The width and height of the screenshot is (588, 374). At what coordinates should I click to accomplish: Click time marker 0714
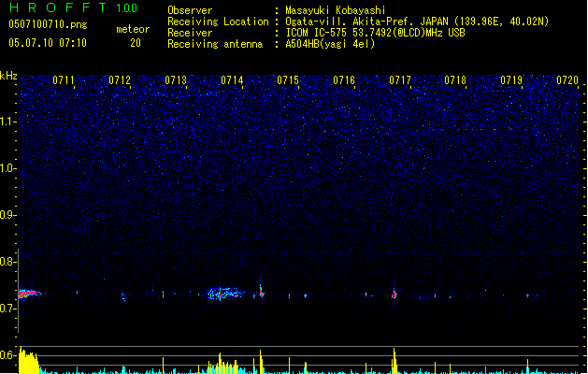232,80
